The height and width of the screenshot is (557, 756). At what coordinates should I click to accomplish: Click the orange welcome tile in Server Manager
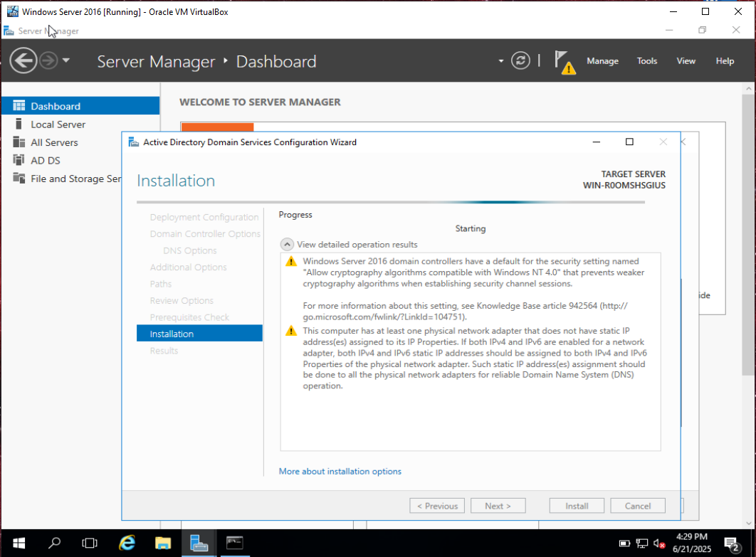click(217, 127)
